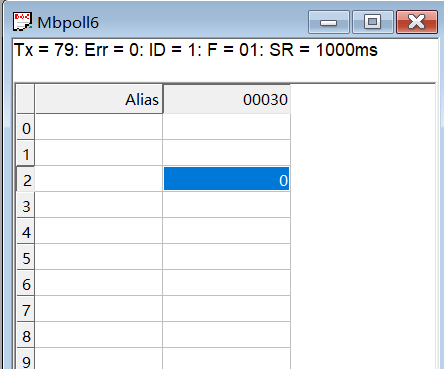Click row header 7
The height and width of the screenshot is (369, 444).
[x=26, y=309]
